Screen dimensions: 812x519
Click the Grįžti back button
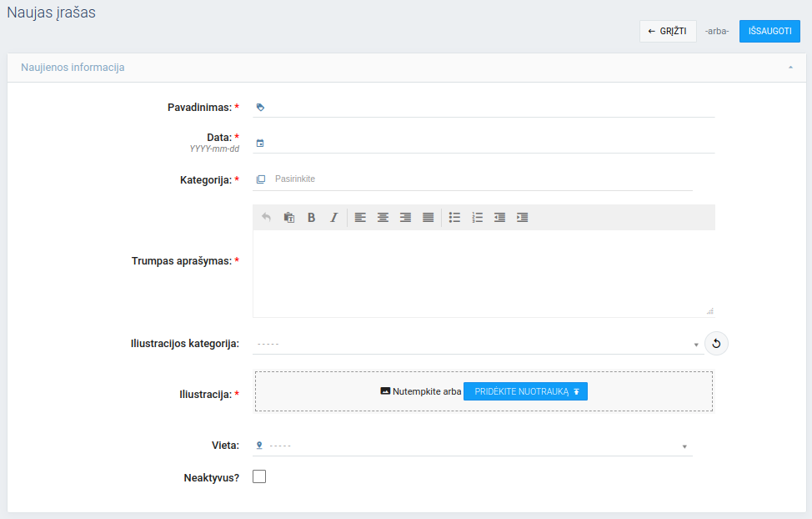[x=667, y=31]
